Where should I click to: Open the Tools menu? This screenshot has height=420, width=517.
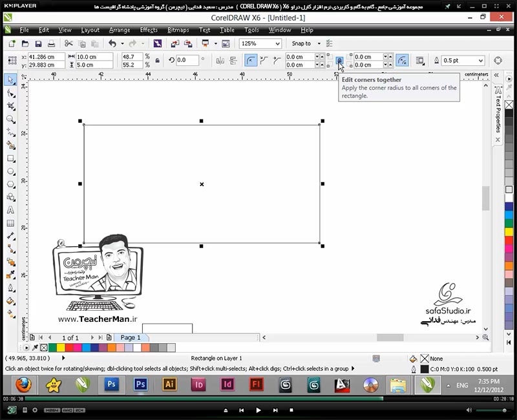coord(251,30)
